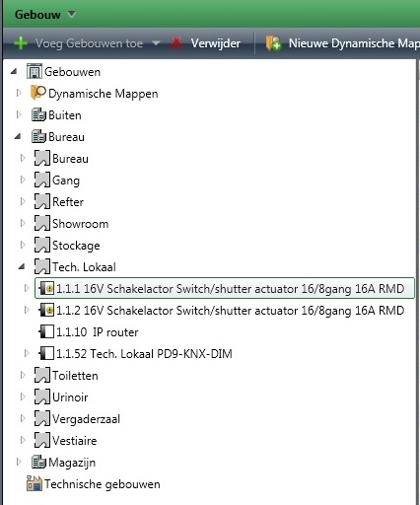Click the 1.1.52 PD9-KNX-DIM device icon

pos(46,353)
